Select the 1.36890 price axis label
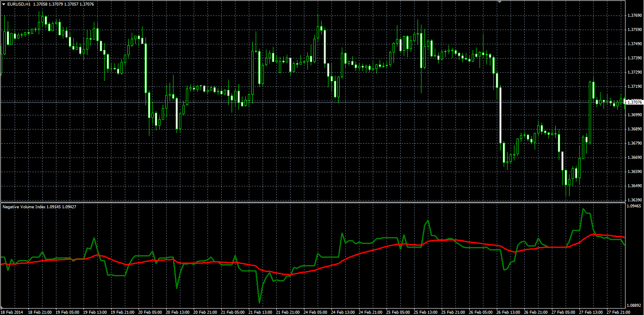Image resolution: width=644 pixels, height=315 pixels. click(635, 129)
